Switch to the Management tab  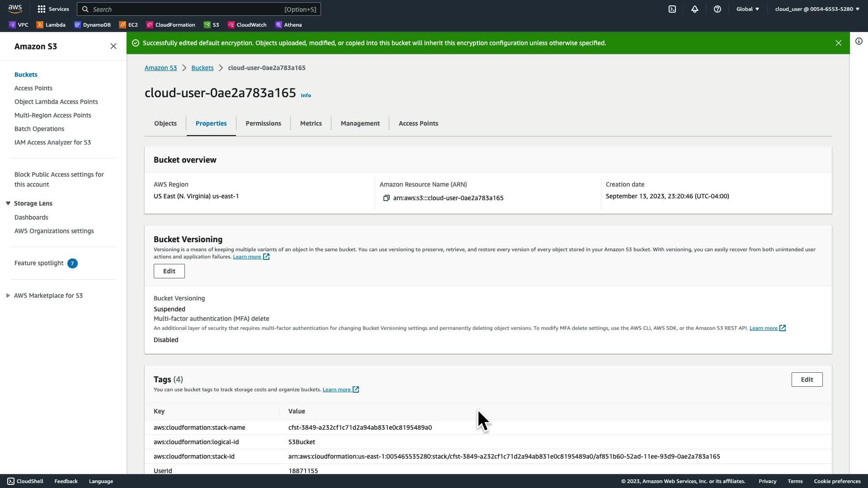pos(360,123)
